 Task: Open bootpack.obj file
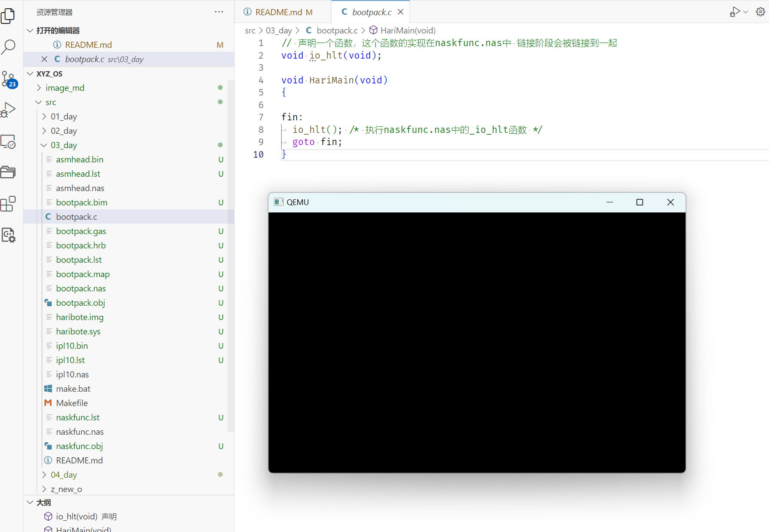[80, 303]
